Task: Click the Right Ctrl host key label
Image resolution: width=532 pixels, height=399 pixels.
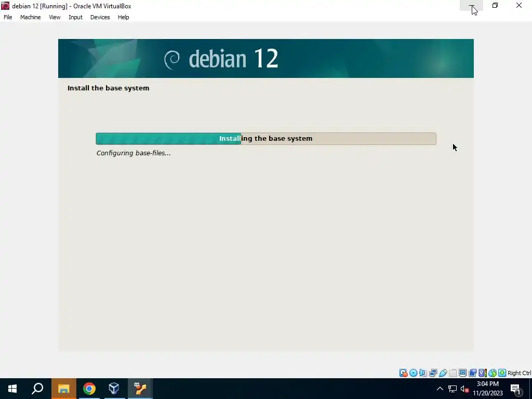Action: tap(519, 373)
